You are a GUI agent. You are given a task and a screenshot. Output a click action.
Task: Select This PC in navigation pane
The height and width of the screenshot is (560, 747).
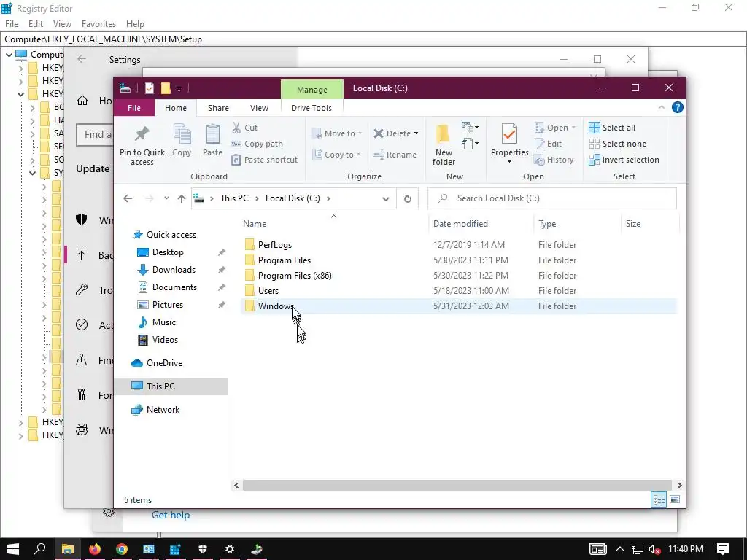pos(171,386)
